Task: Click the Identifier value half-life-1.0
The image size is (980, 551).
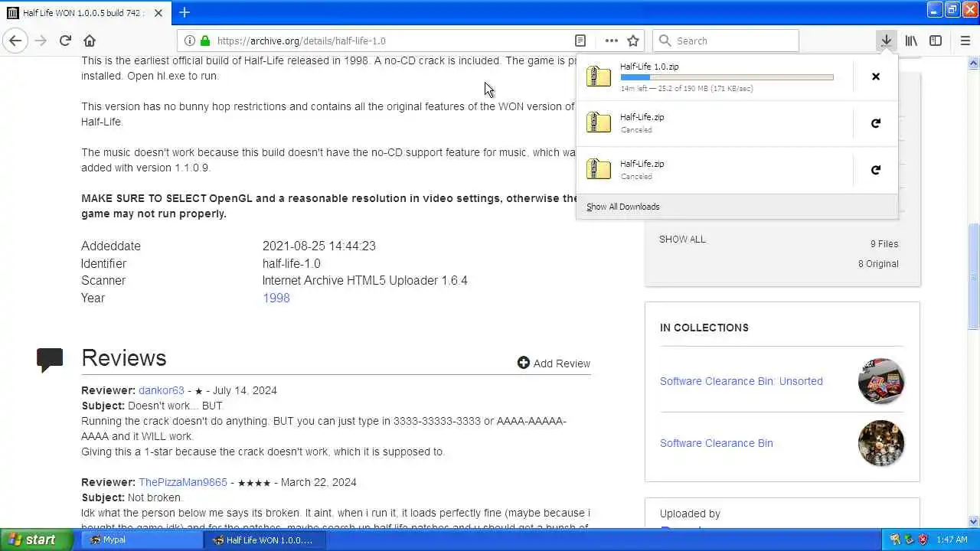Action: (291, 263)
